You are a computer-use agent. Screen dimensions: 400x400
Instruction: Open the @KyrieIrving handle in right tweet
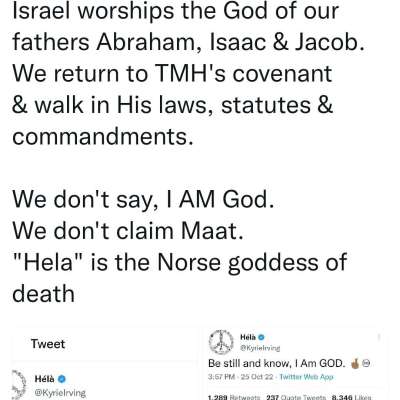260,348
